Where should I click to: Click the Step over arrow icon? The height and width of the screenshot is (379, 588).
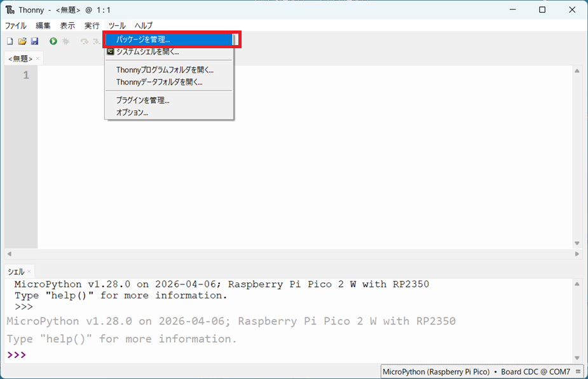(85, 41)
